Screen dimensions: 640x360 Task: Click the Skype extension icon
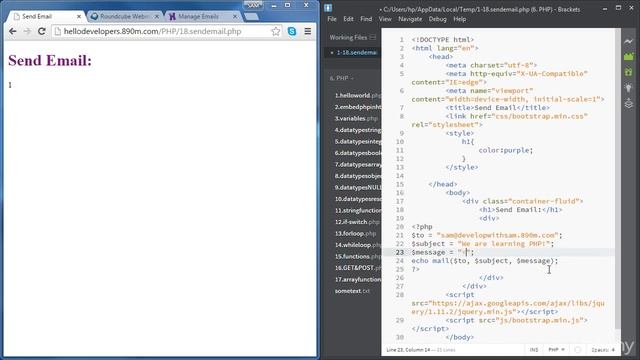click(292, 31)
